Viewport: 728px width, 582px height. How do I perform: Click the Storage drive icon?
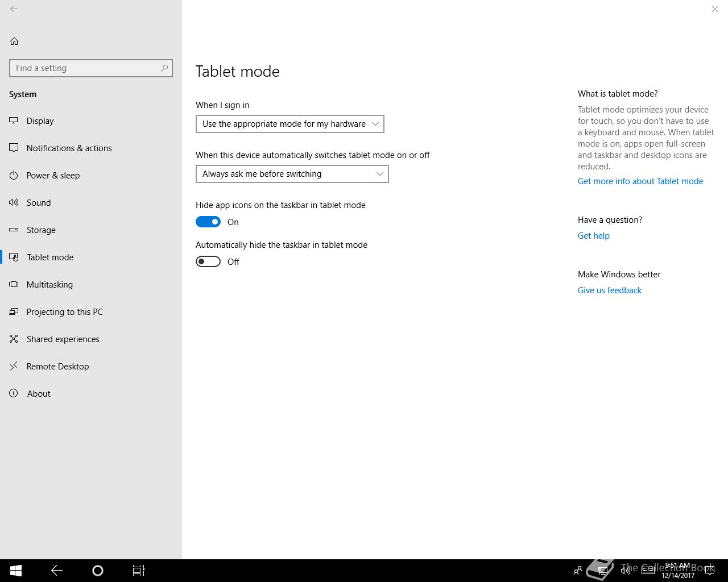tap(14, 230)
